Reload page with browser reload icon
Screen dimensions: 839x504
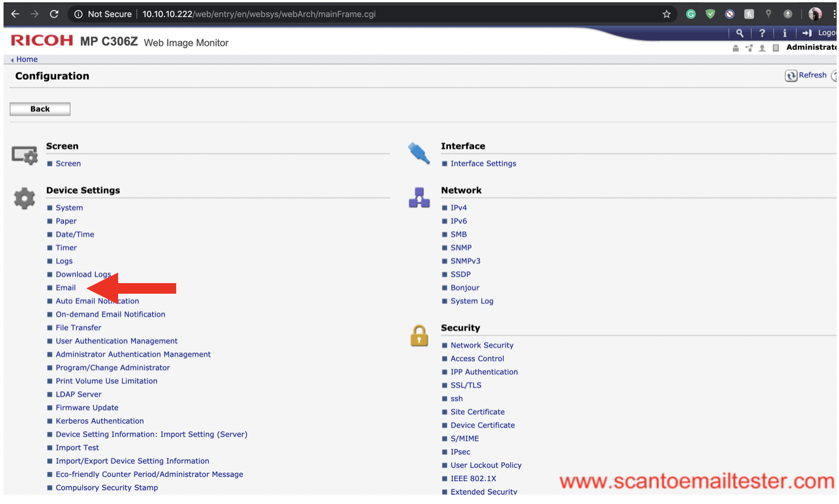54,14
